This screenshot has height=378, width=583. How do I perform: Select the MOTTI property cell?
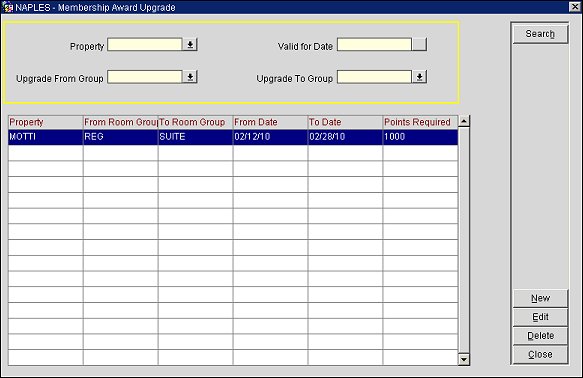(45, 137)
